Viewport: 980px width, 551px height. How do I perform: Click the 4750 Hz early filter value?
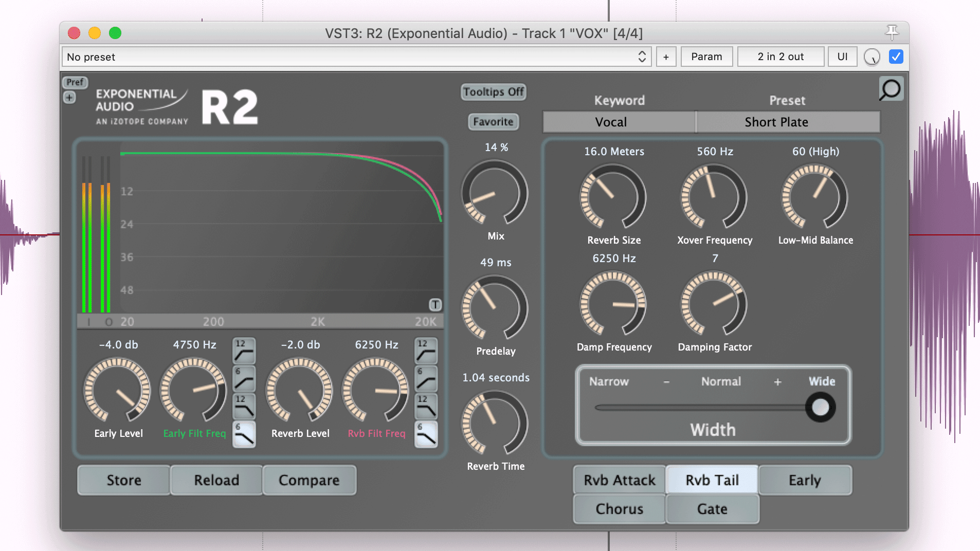[x=194, y=345]
